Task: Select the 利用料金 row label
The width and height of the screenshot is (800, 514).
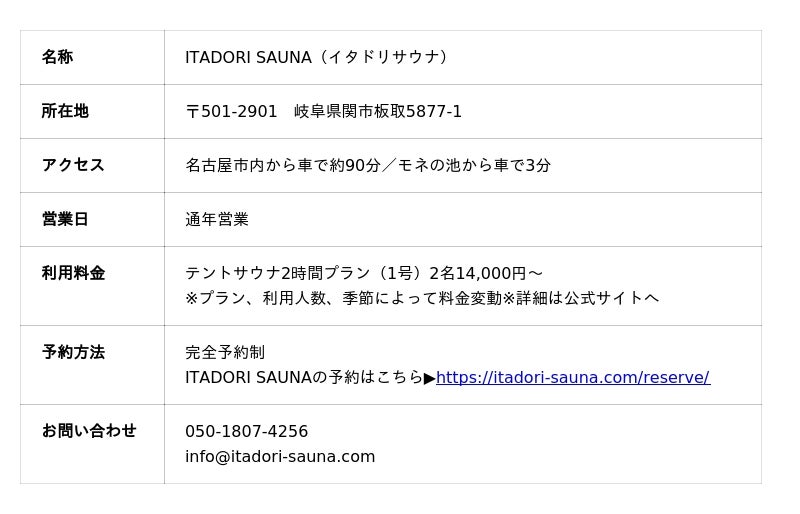Action: [73, 273]
